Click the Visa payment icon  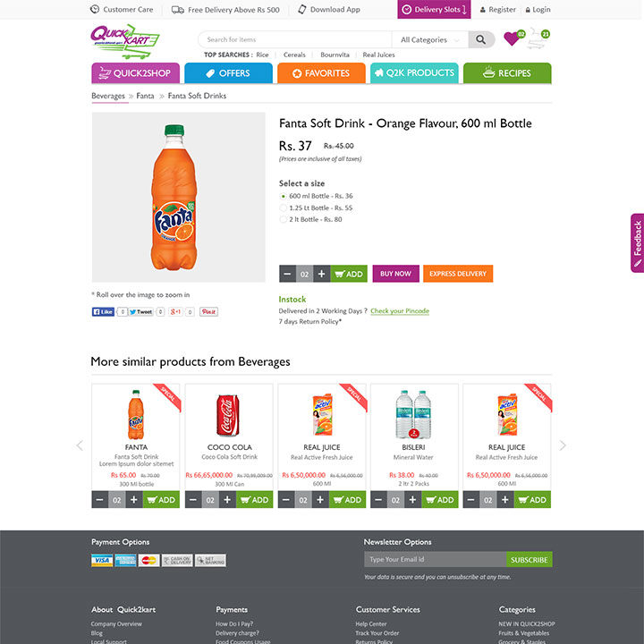tap(102, 561)
